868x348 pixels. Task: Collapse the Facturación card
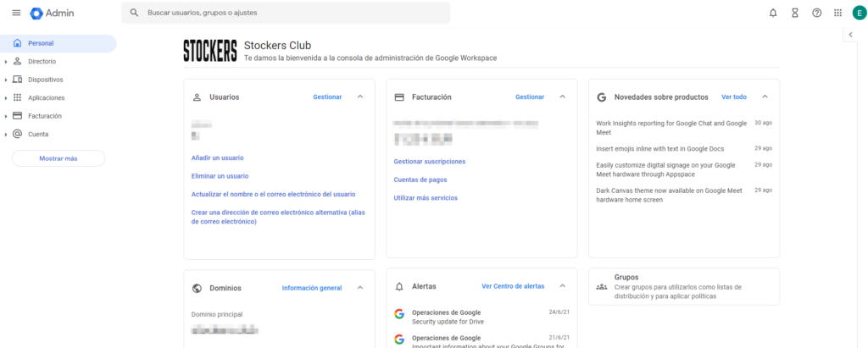click(562, 97)
